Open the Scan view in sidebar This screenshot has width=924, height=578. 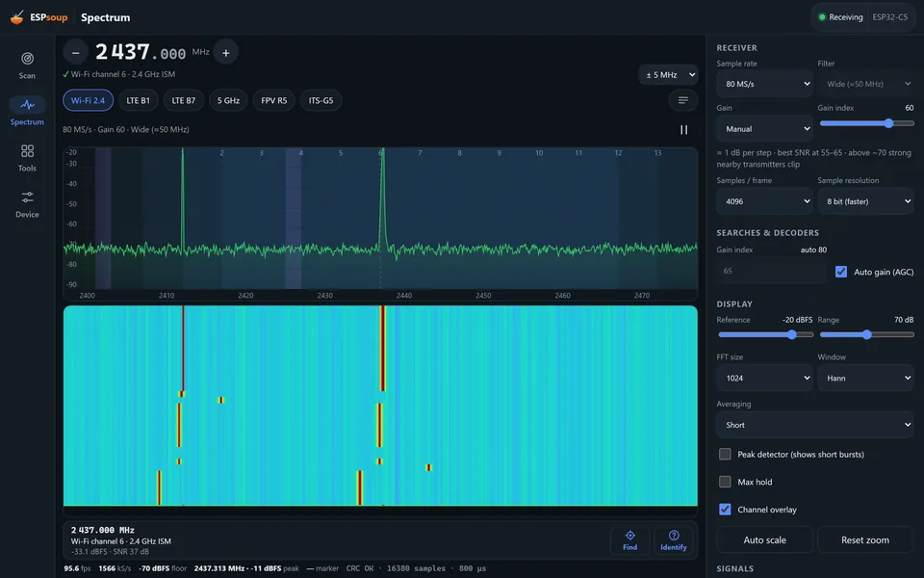[x=27, y=66]
